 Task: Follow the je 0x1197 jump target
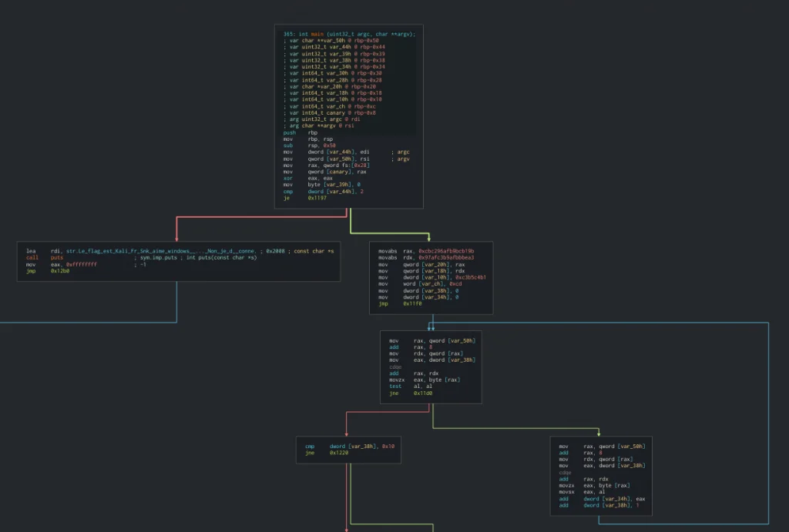pos(318,198)
